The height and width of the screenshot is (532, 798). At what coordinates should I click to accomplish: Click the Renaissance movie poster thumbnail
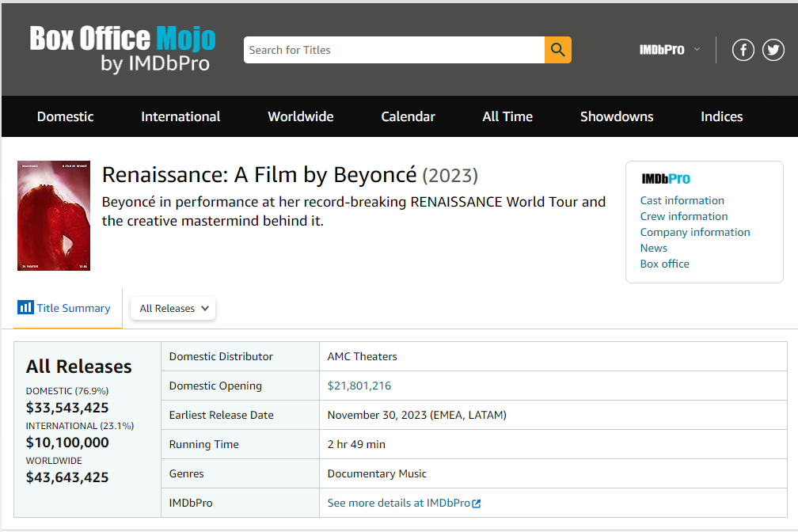click(x=54, y=216)
